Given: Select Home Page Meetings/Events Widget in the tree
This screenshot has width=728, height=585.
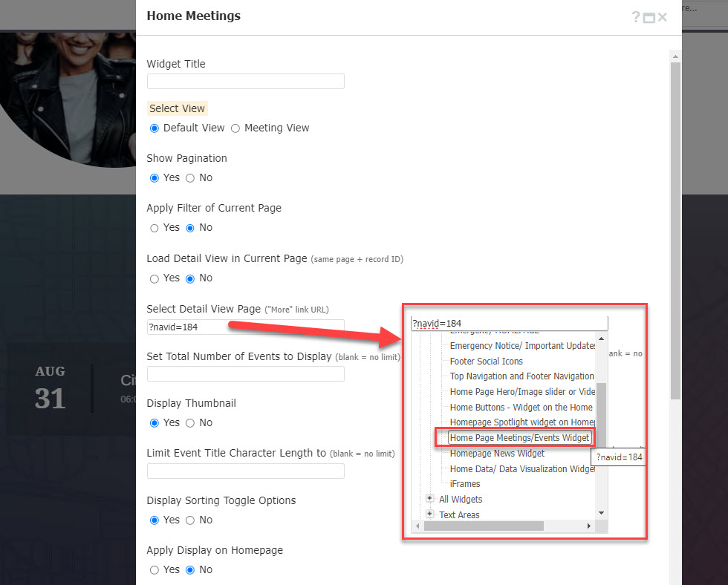Looking at the screenshot, I should point(519,437).
